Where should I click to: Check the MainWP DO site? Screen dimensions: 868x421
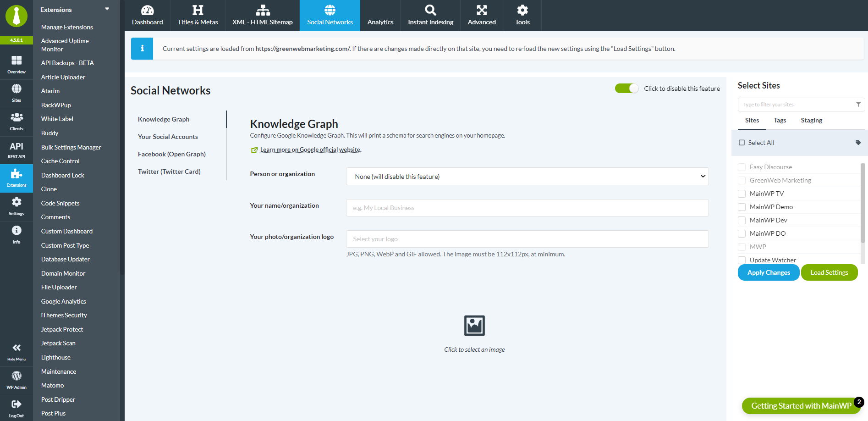pos(742,233)
